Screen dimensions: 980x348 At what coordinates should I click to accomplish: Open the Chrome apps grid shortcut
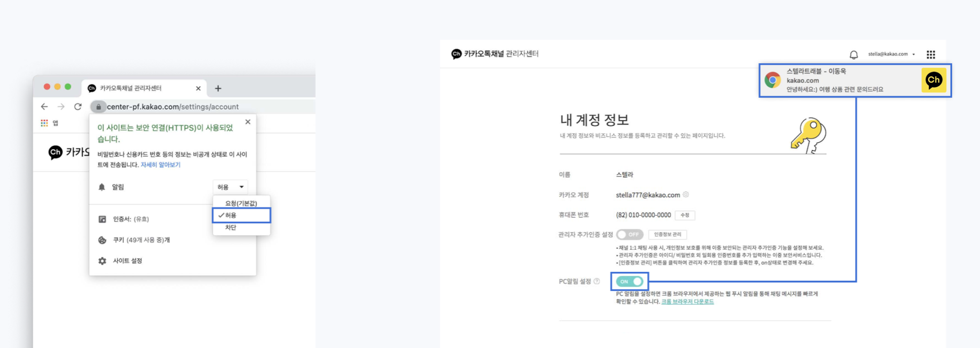(44, 123)
